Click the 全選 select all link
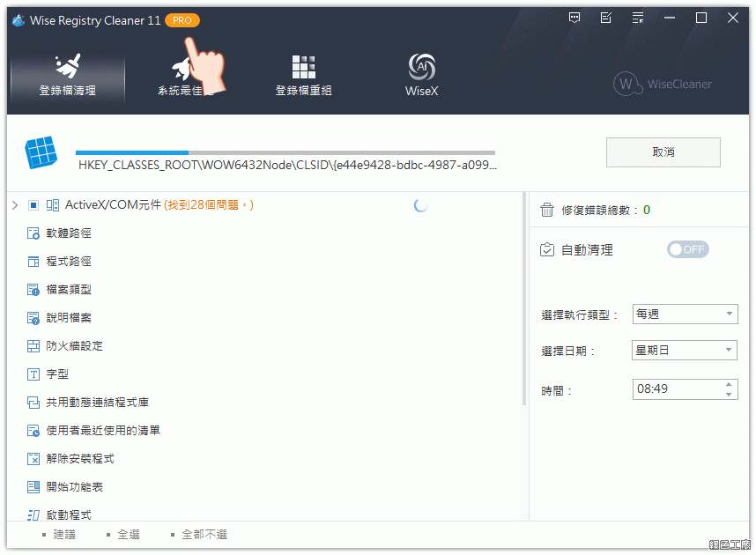756x555 pixels. [x=129, y=535]
